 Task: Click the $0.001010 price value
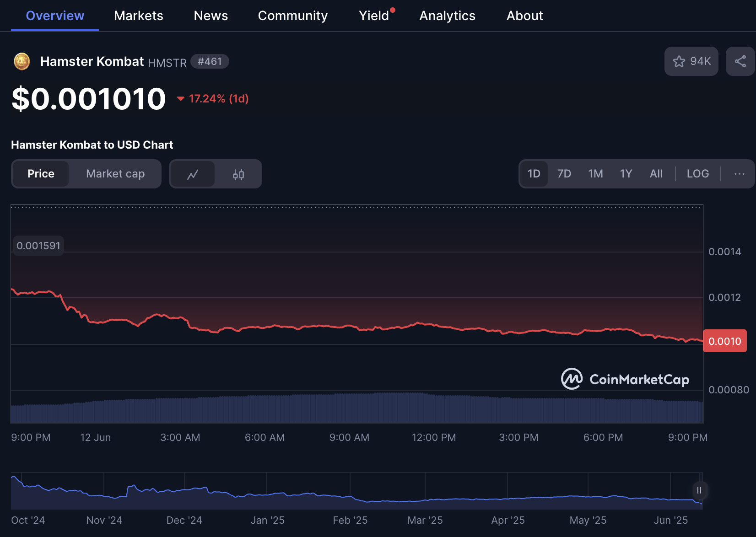point(89,99)
